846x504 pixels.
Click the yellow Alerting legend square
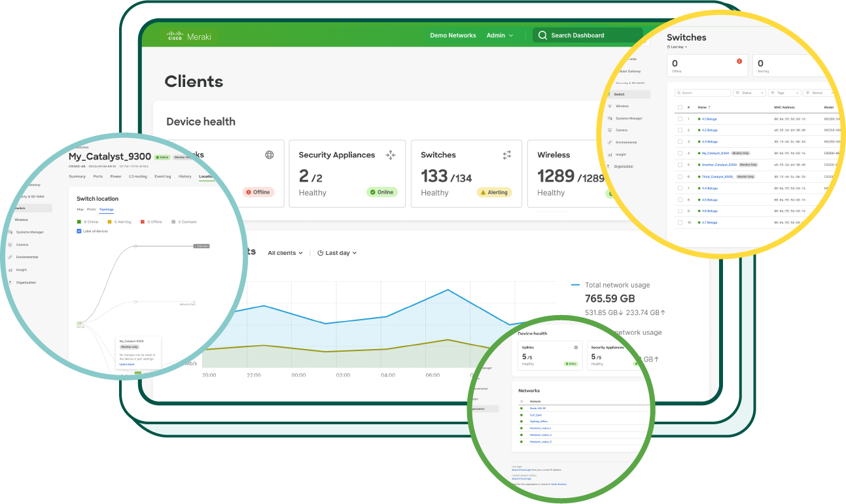(110, 222)
